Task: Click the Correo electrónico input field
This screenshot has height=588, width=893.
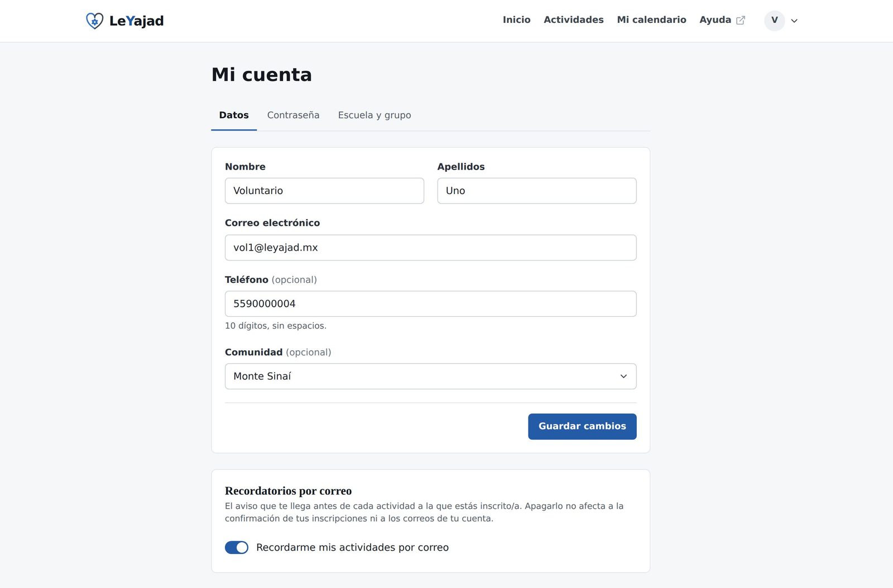Action: coord(430,247)
